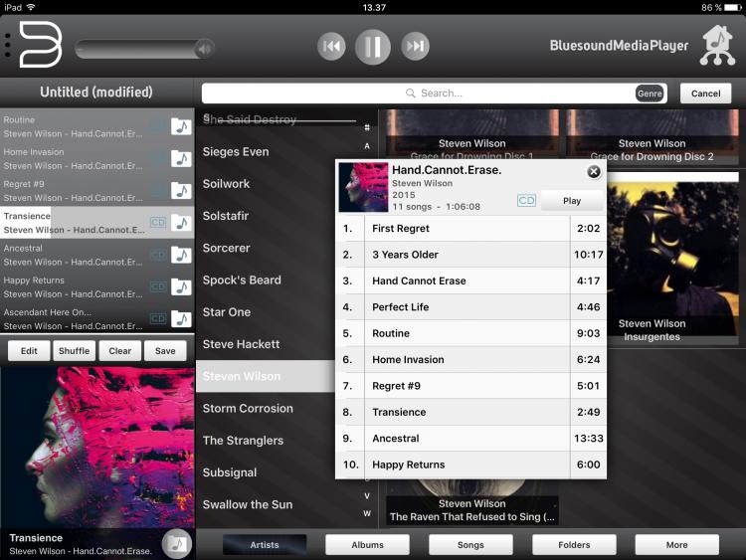
Task: Jump to letter W in index
Action: click(x=367, y=513)
